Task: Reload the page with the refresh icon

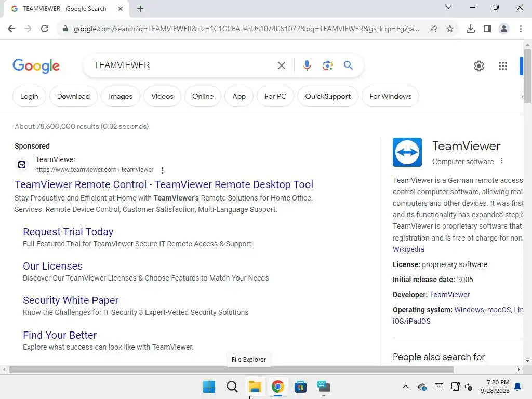Action: point(45,29)
